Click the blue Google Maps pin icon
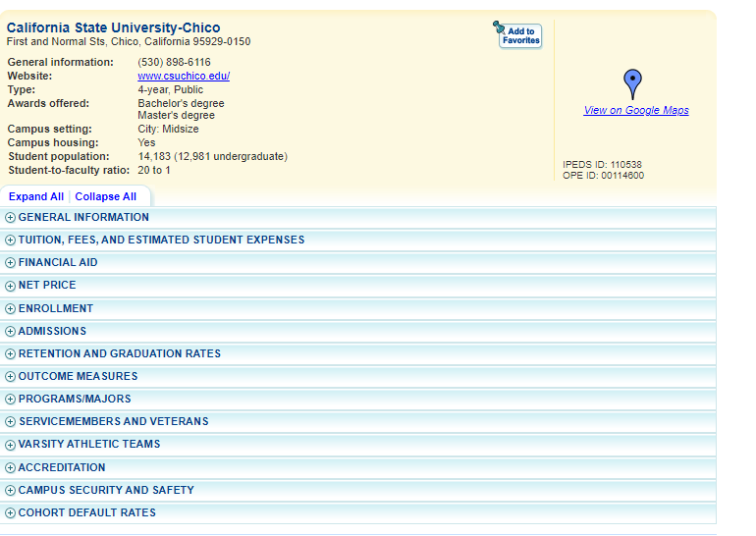 632,84
